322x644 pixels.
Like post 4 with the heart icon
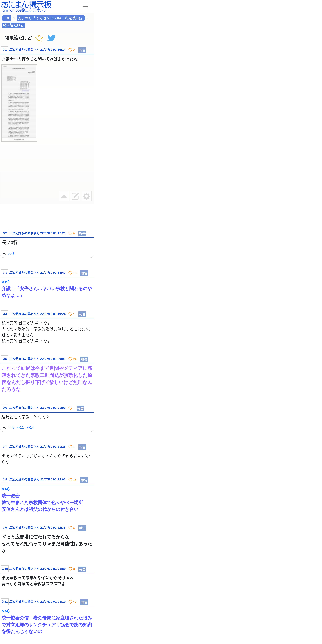coord(70,314)
